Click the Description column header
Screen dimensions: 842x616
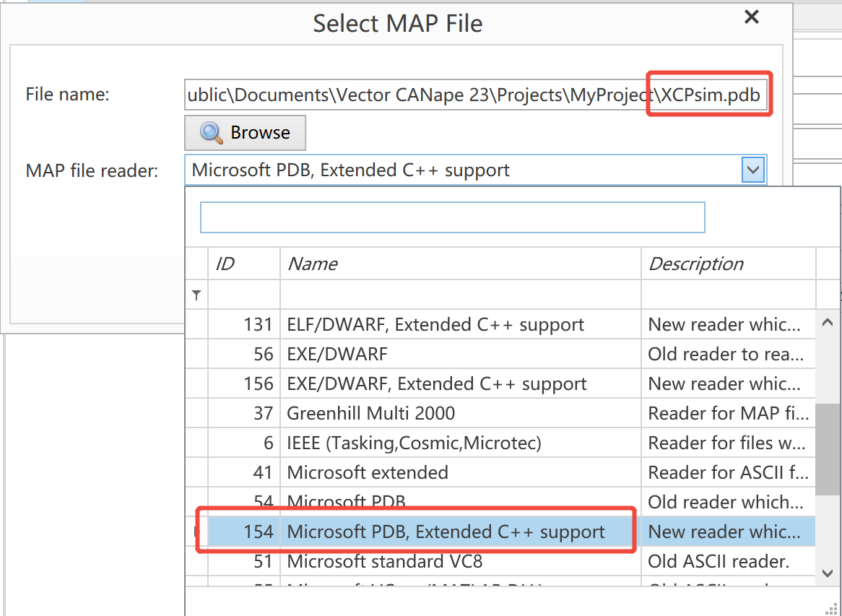click(727, 264)
